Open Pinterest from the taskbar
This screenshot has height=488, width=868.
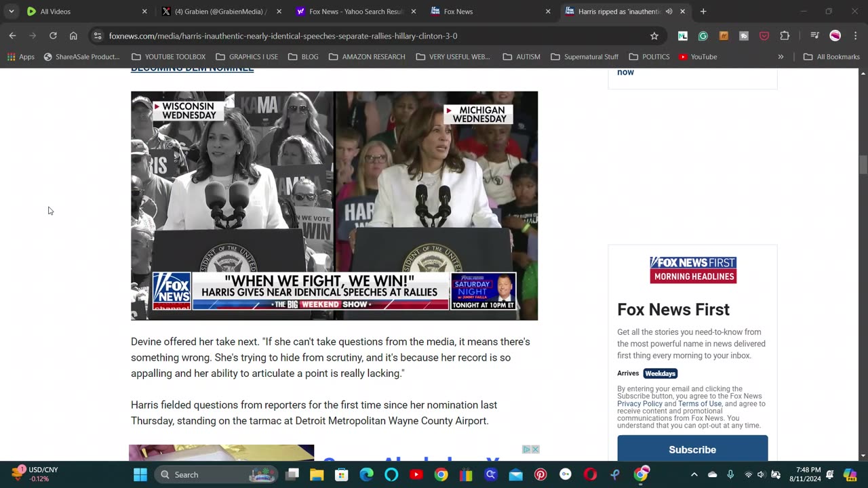(x=540, y=474)
